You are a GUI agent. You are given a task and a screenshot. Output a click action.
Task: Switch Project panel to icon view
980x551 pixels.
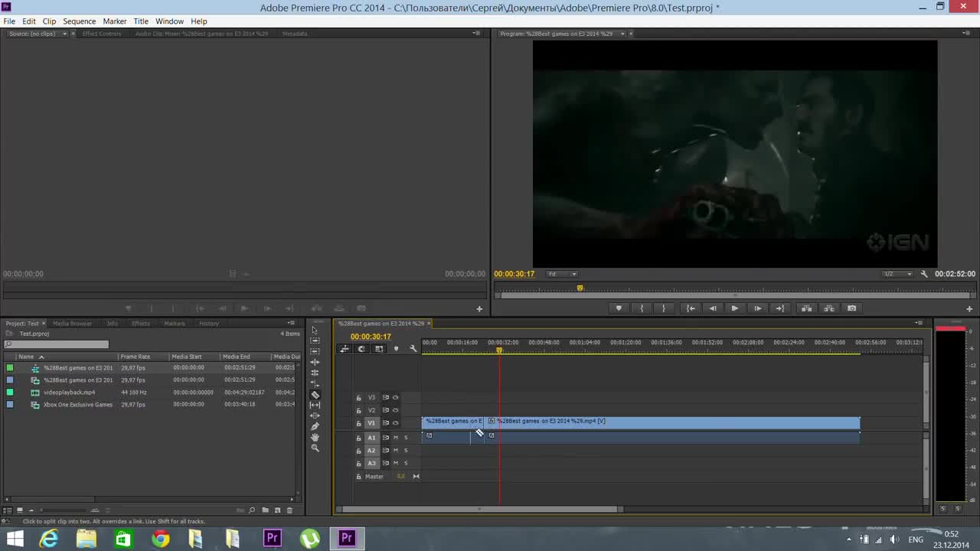[20, 510]
